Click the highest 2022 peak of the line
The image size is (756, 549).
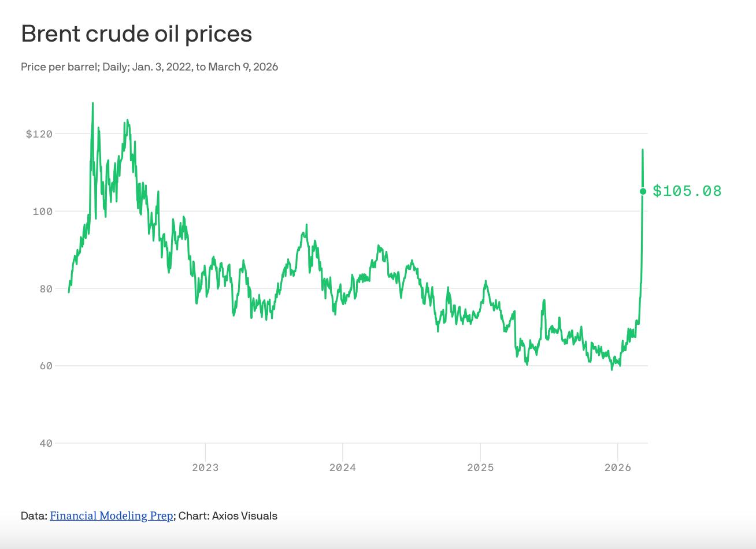92,103
